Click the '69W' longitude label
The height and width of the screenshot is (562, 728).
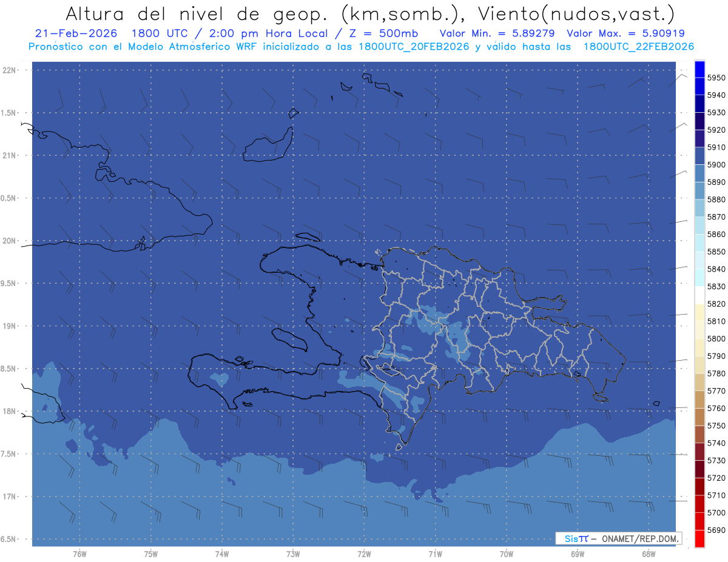tap(578, 554)
